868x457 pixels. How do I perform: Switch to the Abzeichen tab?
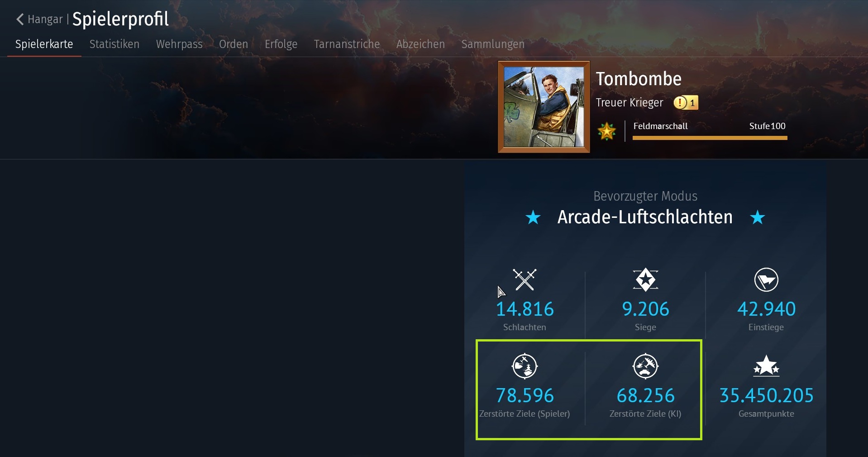[x=420, y=44]
